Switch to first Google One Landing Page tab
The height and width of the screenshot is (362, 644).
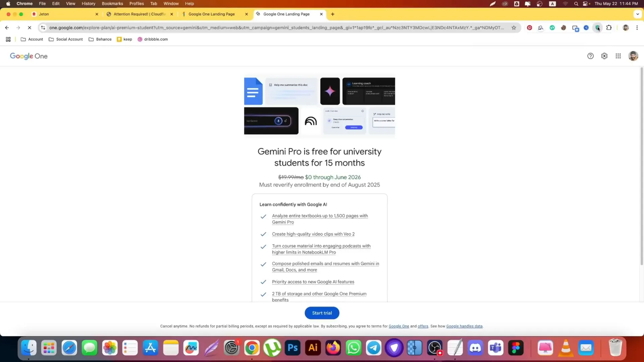tap(214, 14)
